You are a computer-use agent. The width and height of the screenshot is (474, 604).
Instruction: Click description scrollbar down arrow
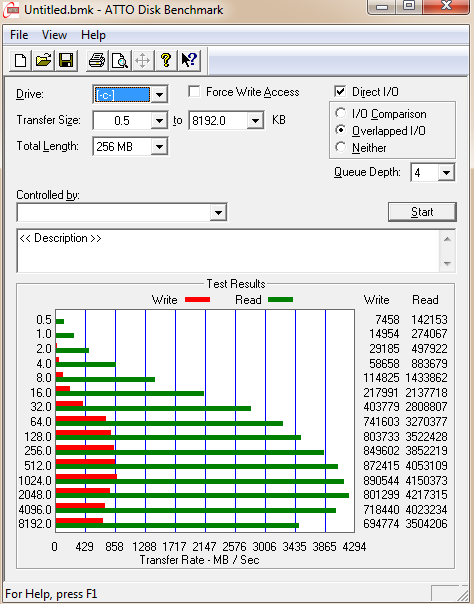tap(447, 263)
